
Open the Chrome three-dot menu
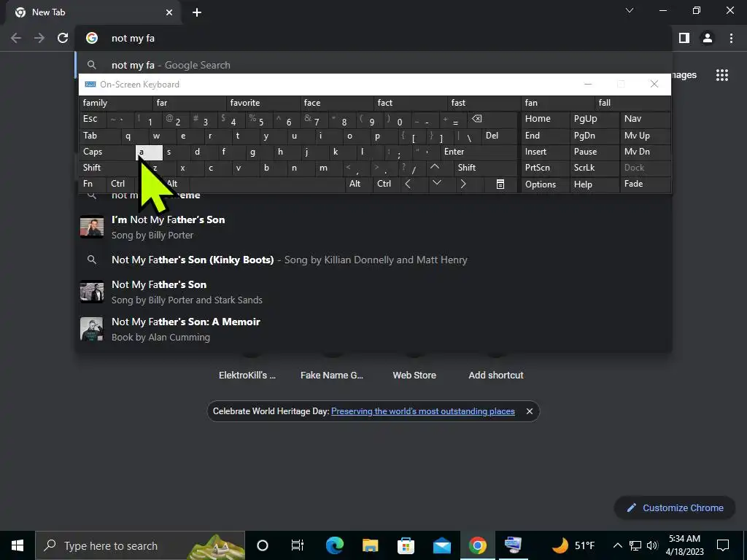tap(731, 38)
